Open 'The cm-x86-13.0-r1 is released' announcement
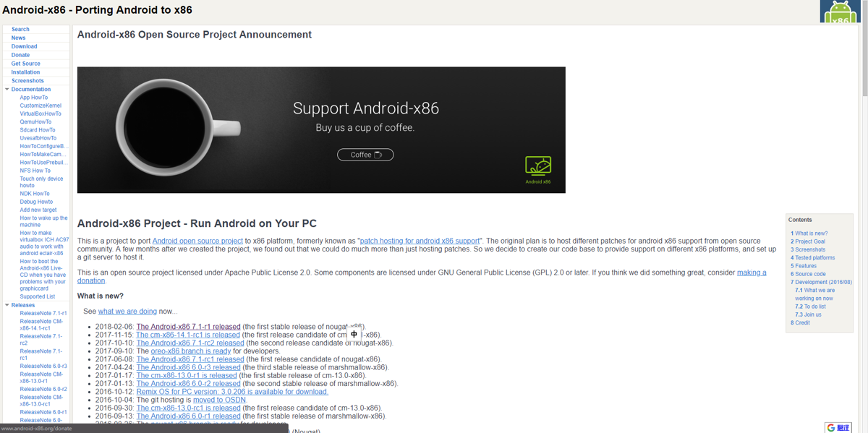Screen dimensions: 868x433 [187, 375]
